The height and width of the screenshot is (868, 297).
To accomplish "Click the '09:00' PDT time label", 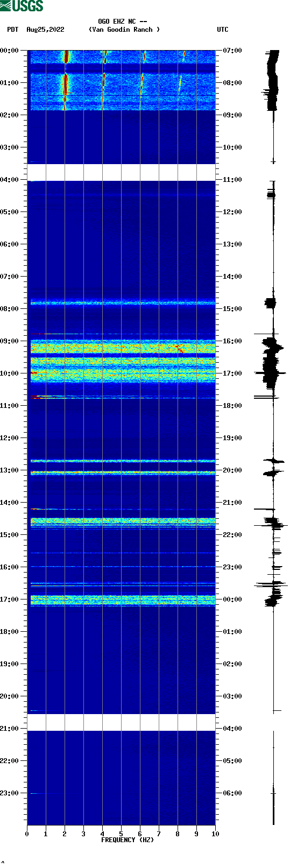I will click(x=9, y=341).
